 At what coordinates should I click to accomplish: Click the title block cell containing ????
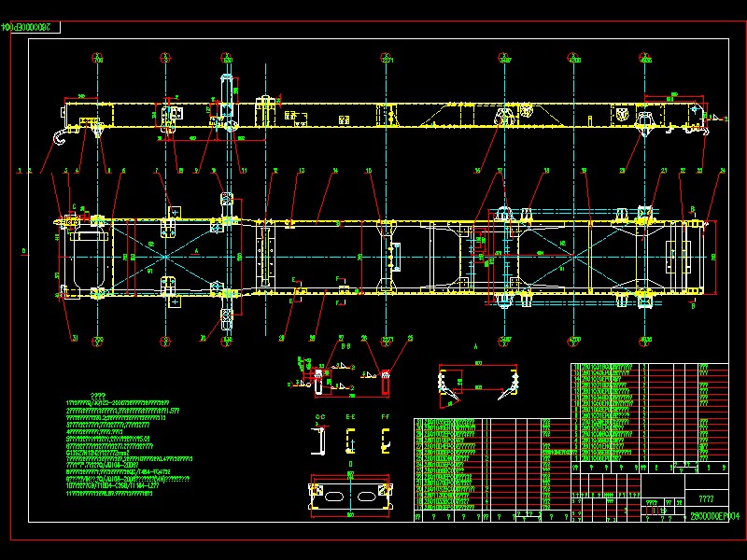(706, 499)
